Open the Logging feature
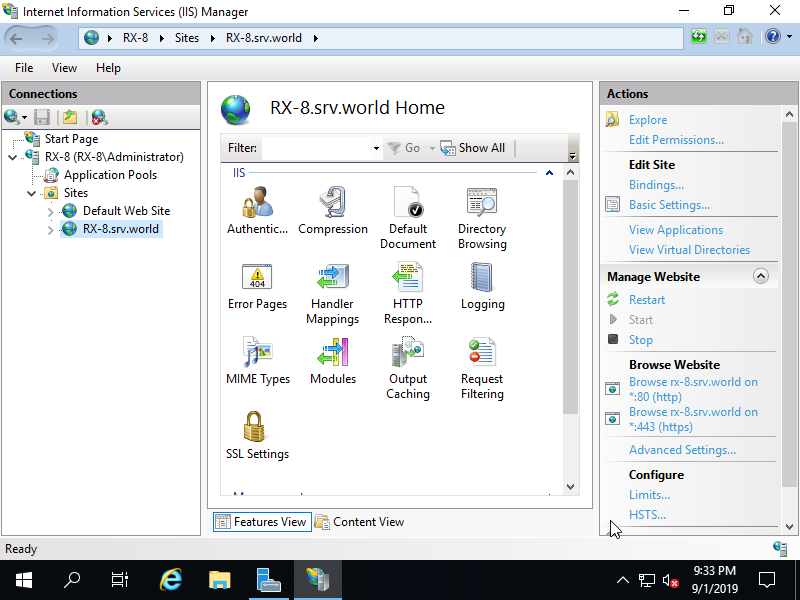Viewport: 800px width, 600px height. [482, 282]
